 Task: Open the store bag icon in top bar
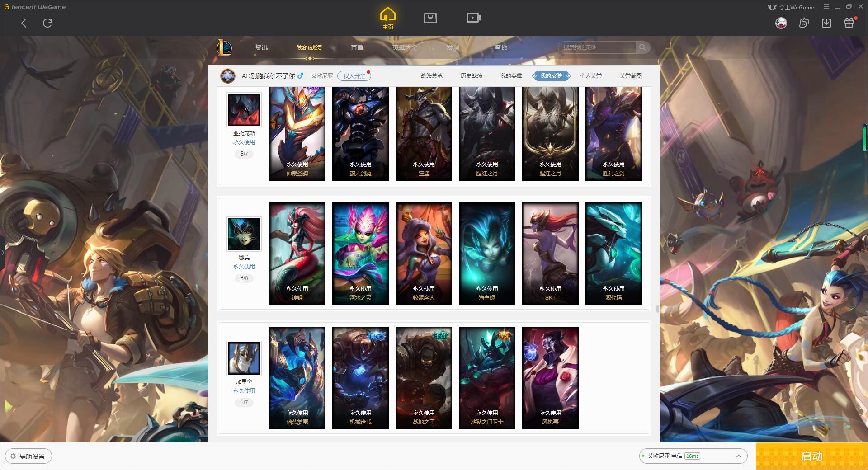pos(430,18)
